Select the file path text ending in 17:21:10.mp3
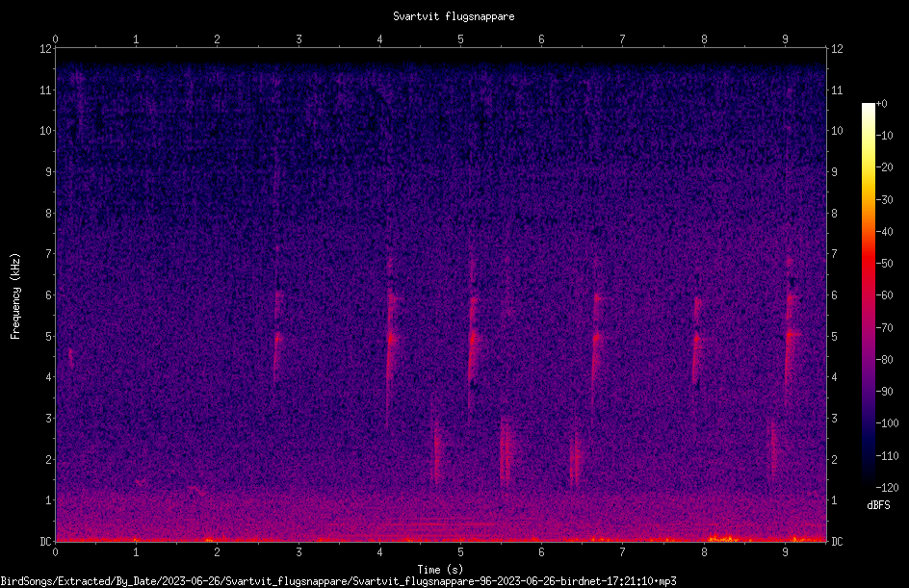The width and height of the screenshot is (909, 588). (x=338, y=581)
